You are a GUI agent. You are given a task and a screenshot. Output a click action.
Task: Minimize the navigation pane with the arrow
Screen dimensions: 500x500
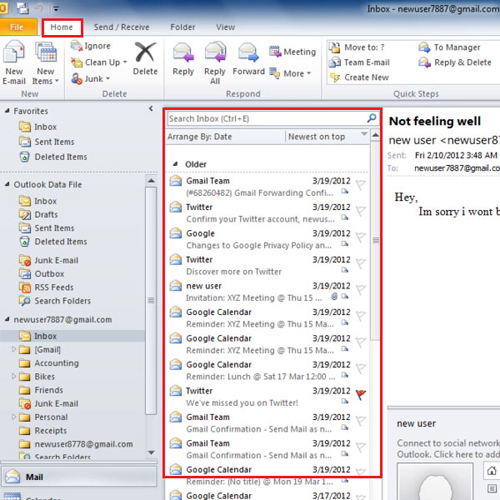151,108
